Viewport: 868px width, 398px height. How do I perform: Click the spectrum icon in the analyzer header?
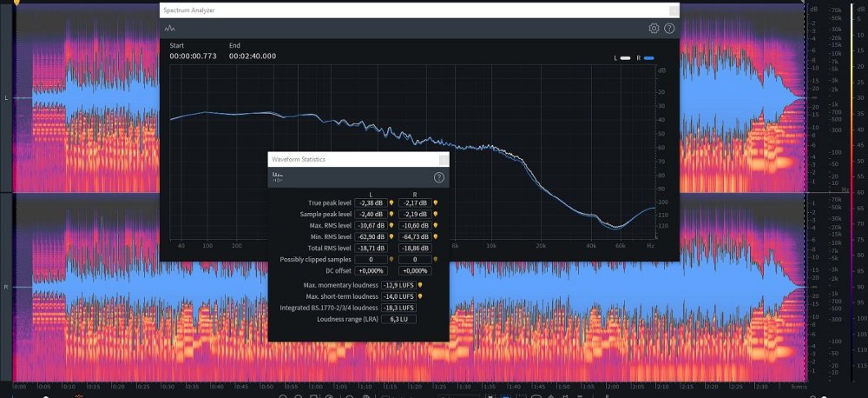point(170,29)
